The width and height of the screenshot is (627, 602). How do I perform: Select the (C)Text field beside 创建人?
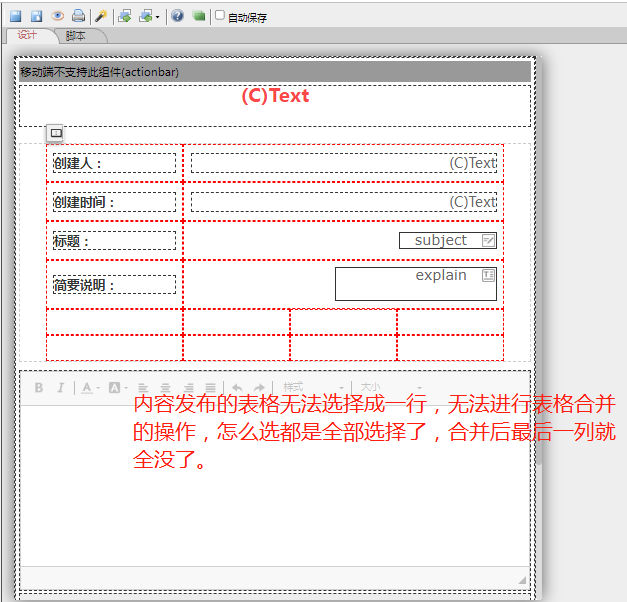pyautogui.click(x=344, y=163)
